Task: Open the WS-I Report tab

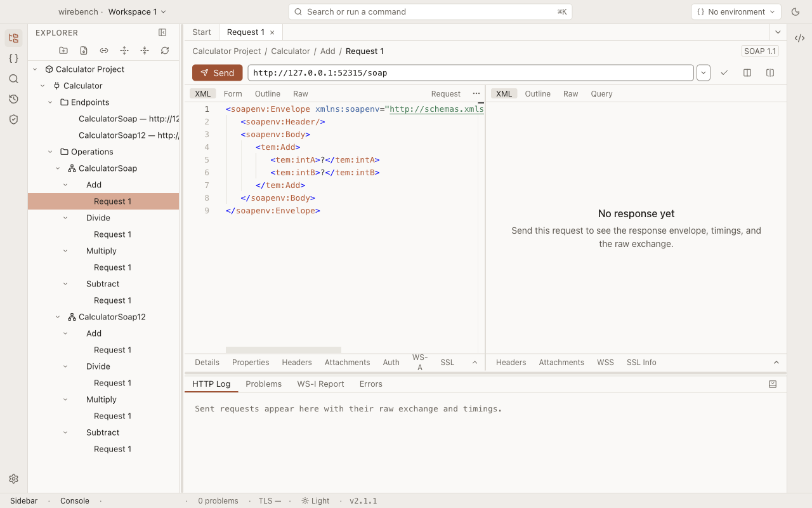Action: click(320, 384)
